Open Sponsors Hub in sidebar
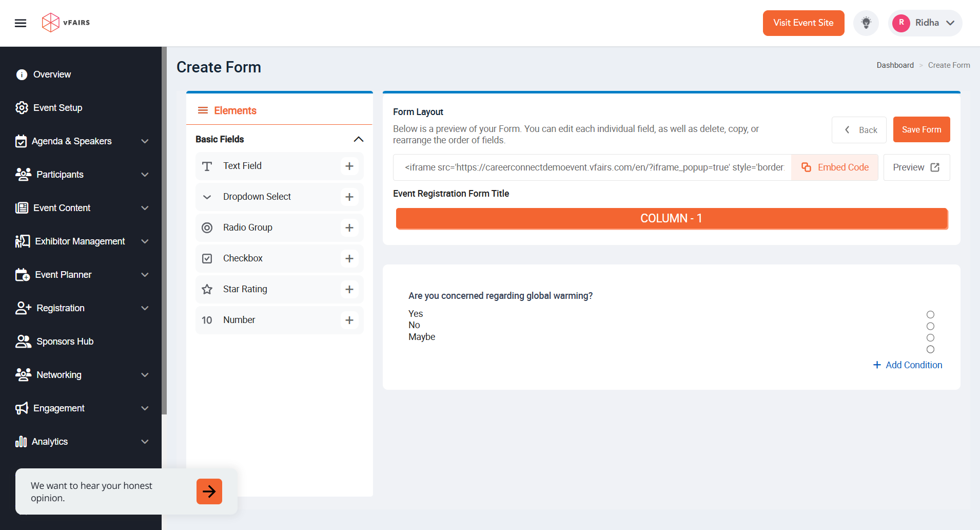 point(65,342)
